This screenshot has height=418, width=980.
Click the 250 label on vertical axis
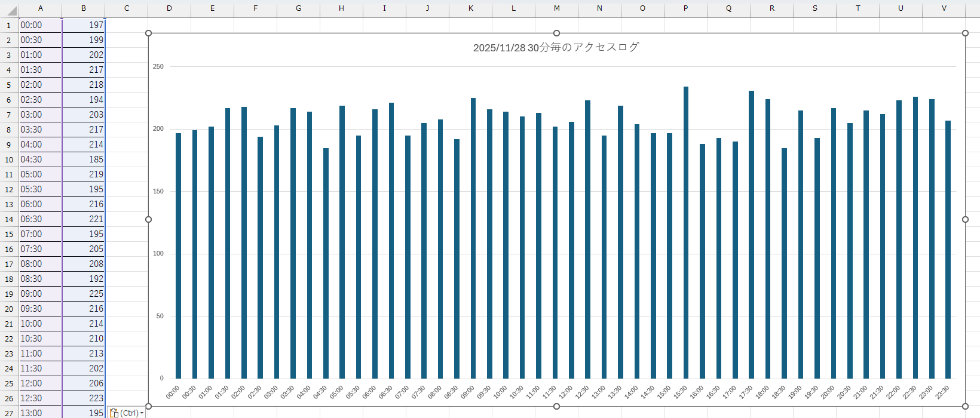[158, 66]
